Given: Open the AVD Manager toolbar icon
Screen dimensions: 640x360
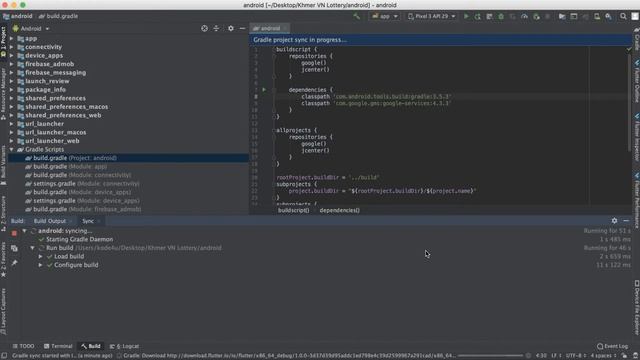Looking at the screenshot, I should 597,16.
